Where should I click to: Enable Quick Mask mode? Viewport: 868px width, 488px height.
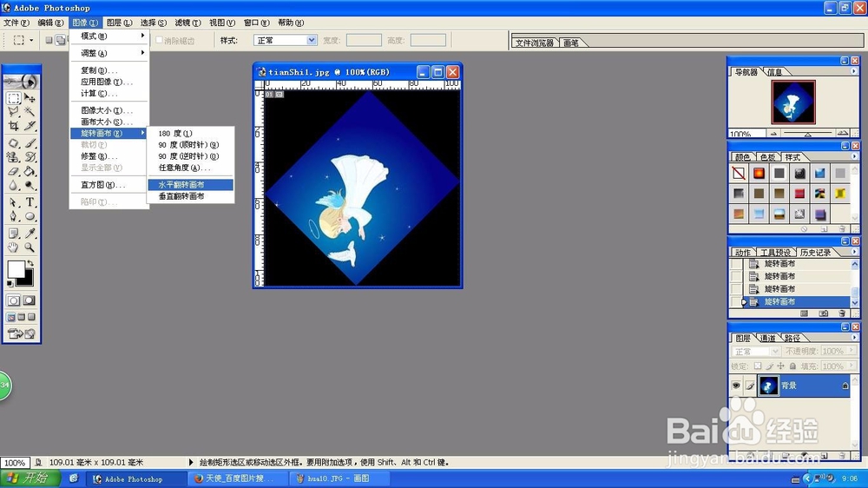coord(30,300)
